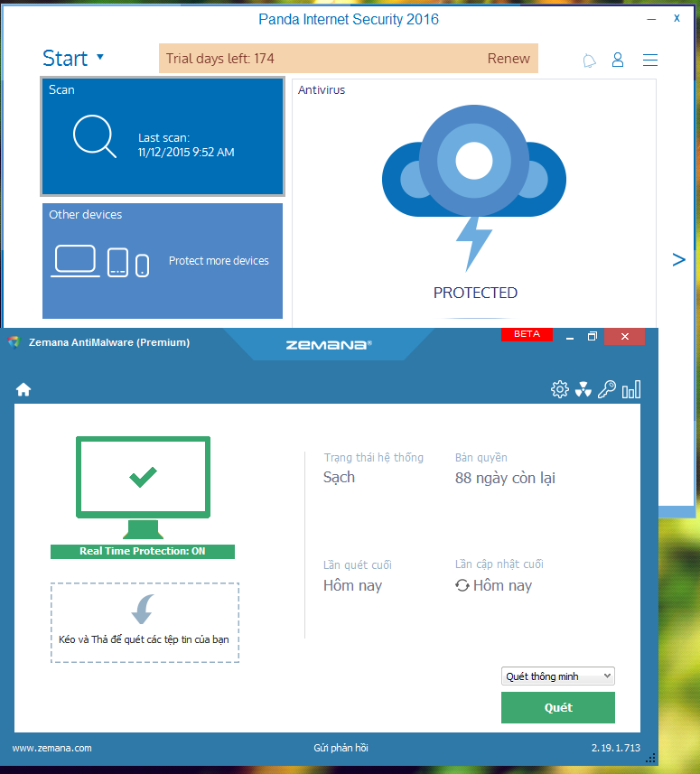
Task: Click the green monitor checkmark graphic
Action: coord(143,488)
